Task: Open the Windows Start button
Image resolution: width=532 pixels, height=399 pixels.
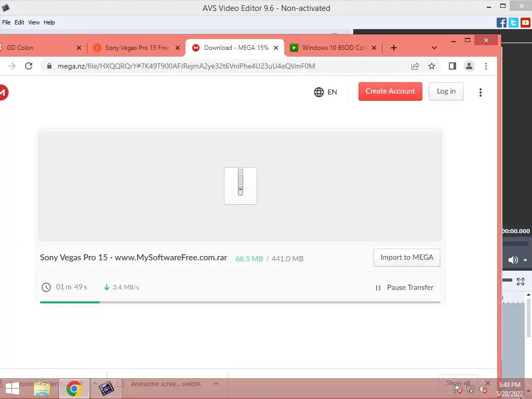Action: (x=12, y=389)
